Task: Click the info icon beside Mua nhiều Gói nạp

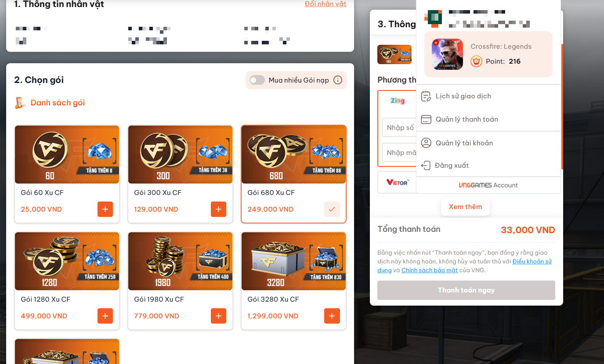Action: point(337,80)
